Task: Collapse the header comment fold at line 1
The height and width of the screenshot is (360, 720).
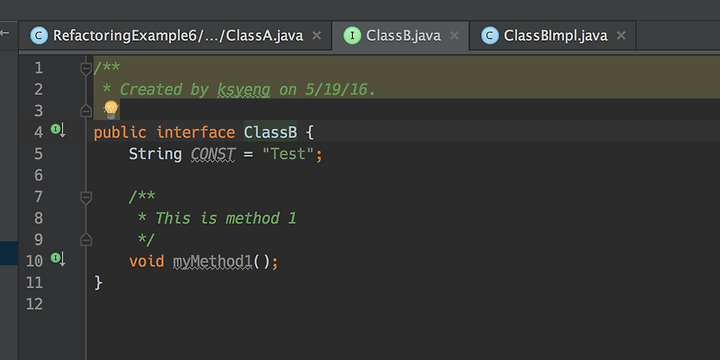Action: (x=86, y=69)
